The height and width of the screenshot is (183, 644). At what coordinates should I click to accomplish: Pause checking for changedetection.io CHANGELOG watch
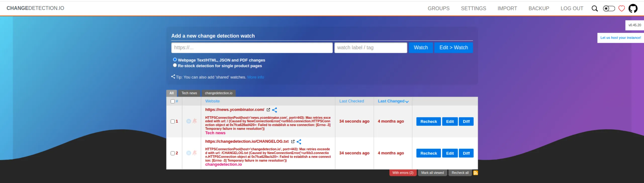click(x=189, y=153)
